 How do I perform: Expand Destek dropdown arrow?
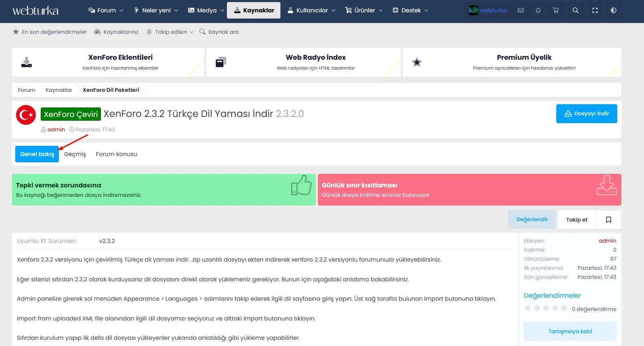coord(426,10)
